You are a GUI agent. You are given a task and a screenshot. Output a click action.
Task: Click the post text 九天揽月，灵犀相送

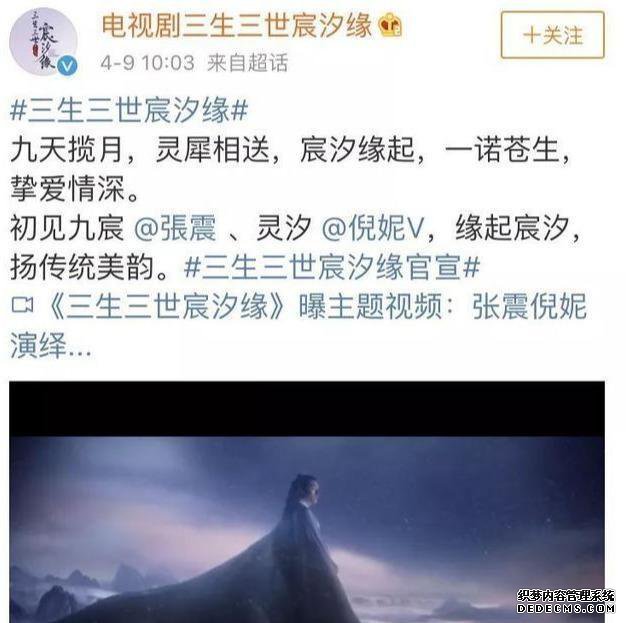click(140, 150)
